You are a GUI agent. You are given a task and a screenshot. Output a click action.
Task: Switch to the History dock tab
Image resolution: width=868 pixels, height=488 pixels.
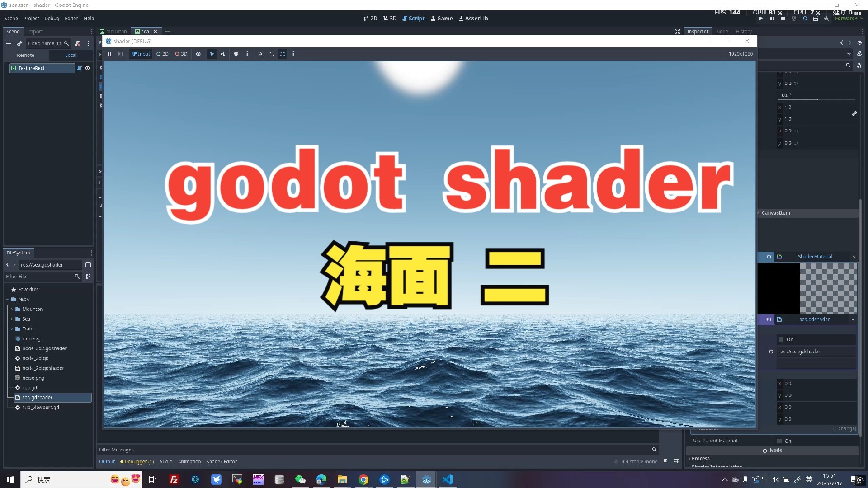744,32
